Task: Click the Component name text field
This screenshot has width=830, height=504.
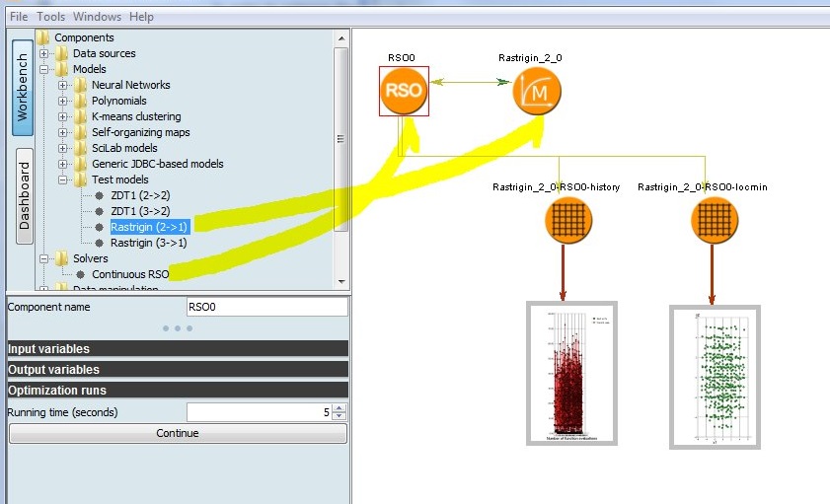Action: pyautogui.click(x=266, y=307)
